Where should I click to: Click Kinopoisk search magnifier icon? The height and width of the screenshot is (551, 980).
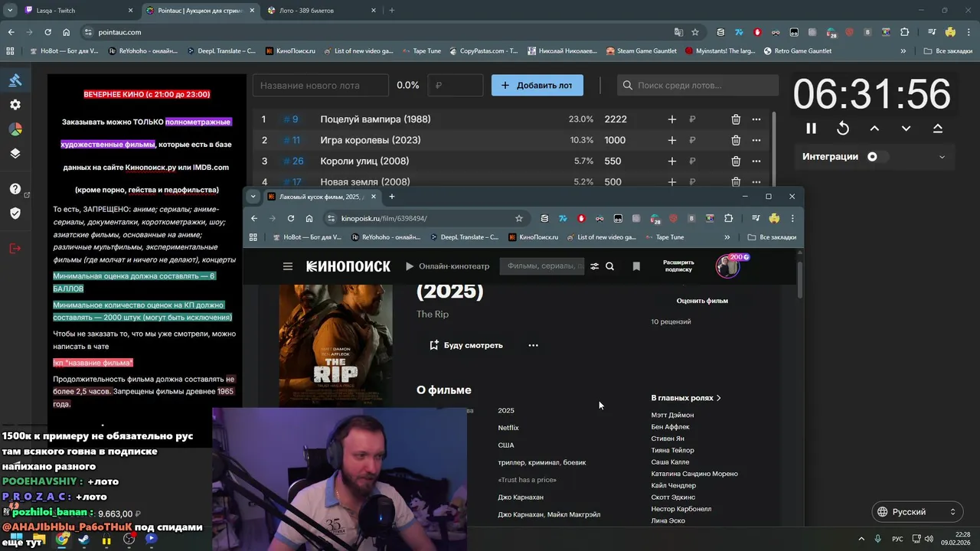click(609, 266)
